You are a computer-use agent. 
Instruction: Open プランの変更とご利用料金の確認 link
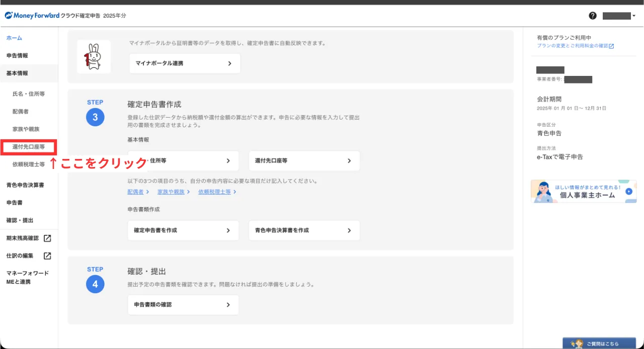point(575,46)
